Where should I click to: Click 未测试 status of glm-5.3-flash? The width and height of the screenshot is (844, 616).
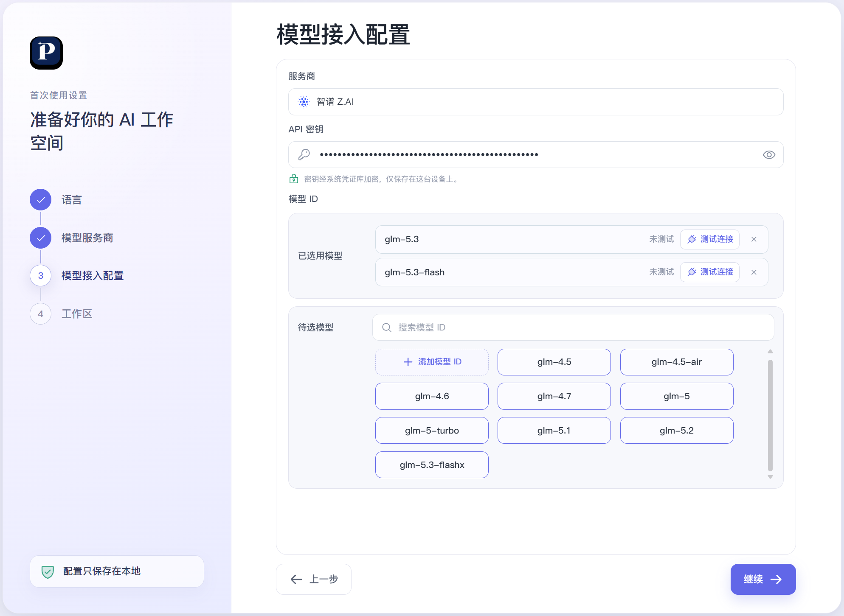coord(661,272)
